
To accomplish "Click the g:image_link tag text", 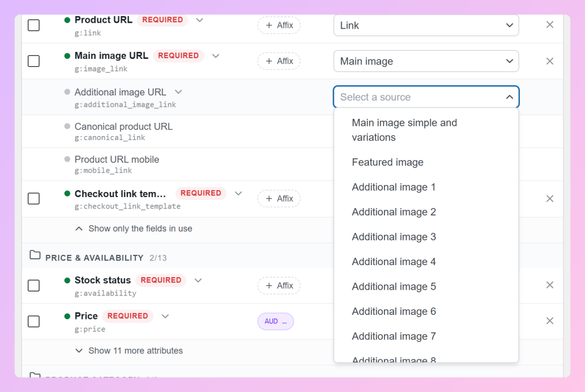I will point(101,69).
